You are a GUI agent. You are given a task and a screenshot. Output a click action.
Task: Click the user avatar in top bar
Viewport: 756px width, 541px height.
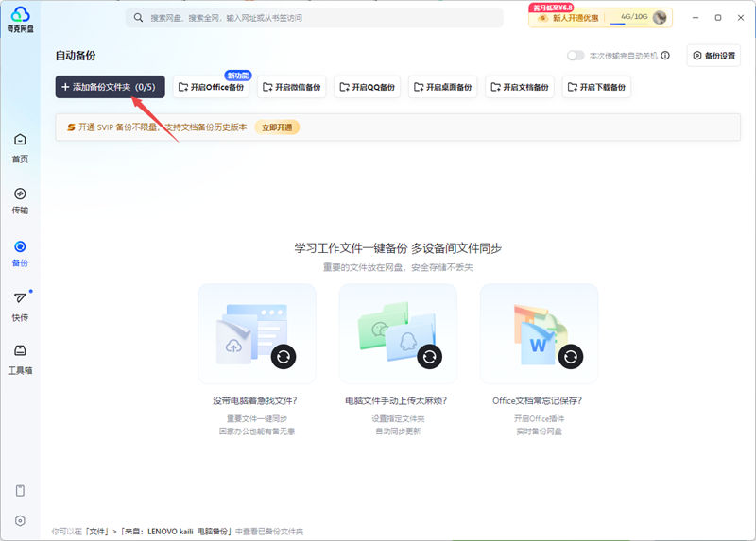(x=660, y=17)
